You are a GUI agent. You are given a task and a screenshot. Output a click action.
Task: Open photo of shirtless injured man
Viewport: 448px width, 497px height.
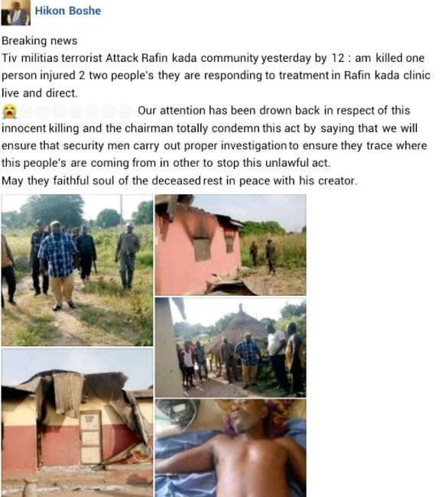click(231, 448)
